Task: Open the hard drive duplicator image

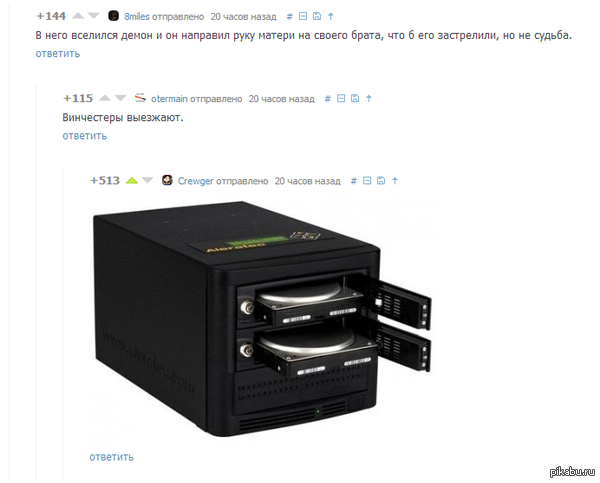Action: [263, 318]
